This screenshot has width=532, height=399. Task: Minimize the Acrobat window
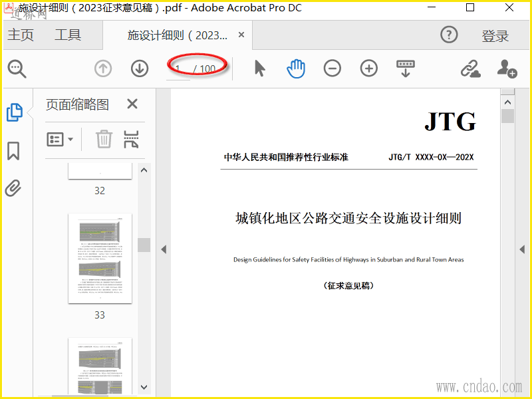[432, 7]
